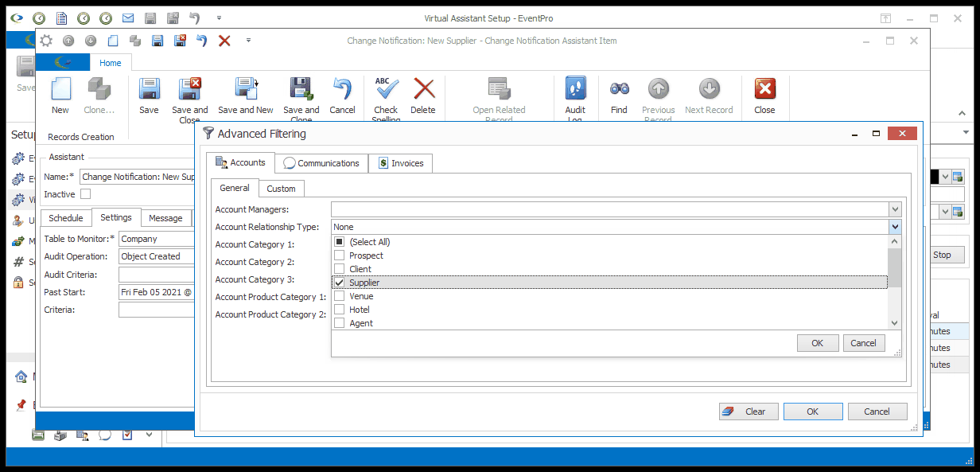Click the document icon in EventPro title toolbar
The image size is (980, 472).
point(61,18)
